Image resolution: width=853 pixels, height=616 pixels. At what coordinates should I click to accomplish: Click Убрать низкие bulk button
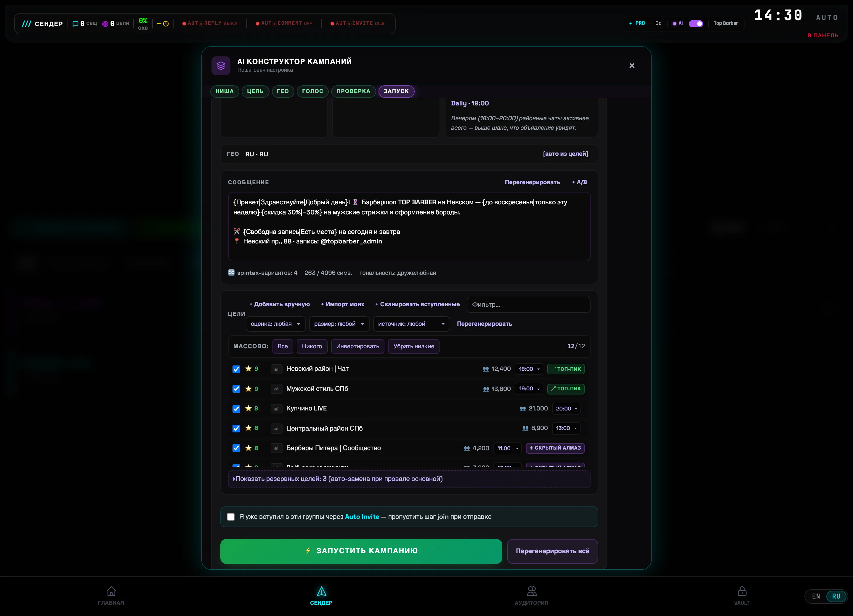(413, 346)
